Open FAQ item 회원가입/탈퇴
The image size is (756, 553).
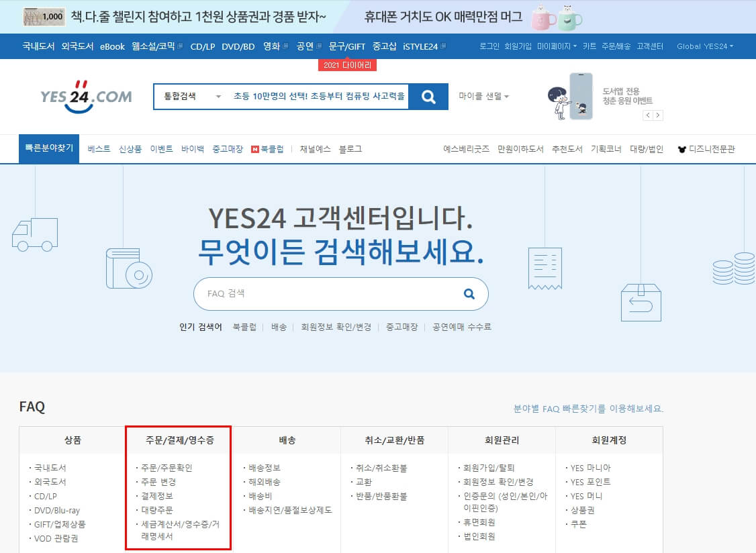tap(489, 468)
